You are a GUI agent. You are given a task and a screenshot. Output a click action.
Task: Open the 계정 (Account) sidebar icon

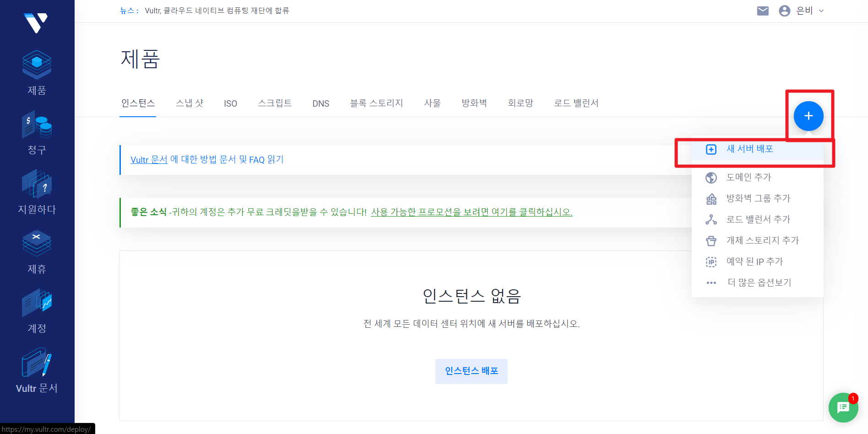tap(37, 303)
